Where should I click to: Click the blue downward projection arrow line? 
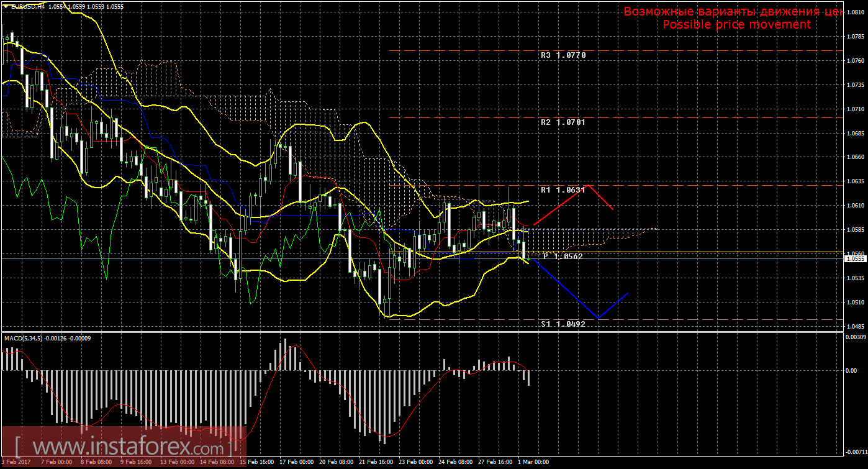tap(565, 289)
